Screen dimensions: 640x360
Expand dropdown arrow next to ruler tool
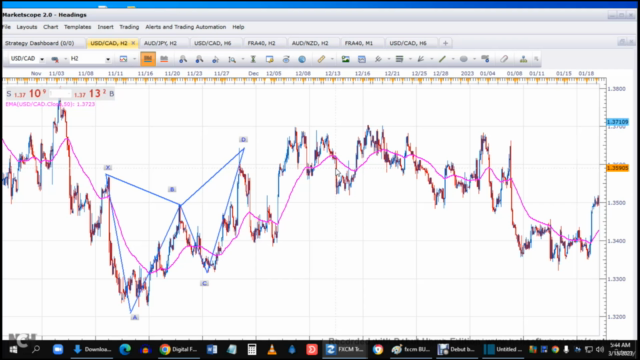coord(332,59)
